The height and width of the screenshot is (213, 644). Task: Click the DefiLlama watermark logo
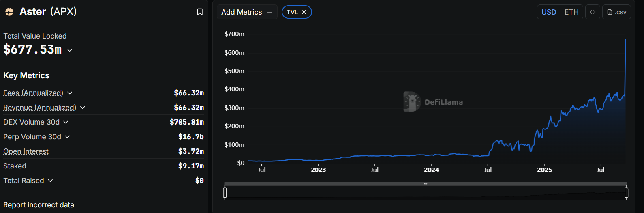click(412, 101)
